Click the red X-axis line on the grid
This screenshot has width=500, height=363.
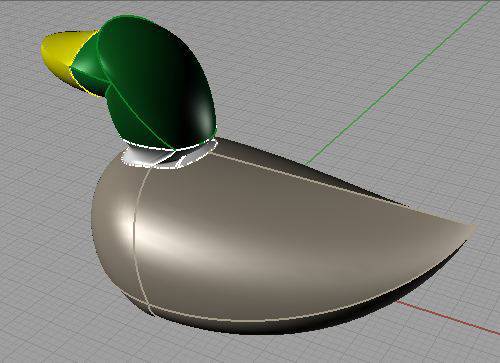[447, 317]
